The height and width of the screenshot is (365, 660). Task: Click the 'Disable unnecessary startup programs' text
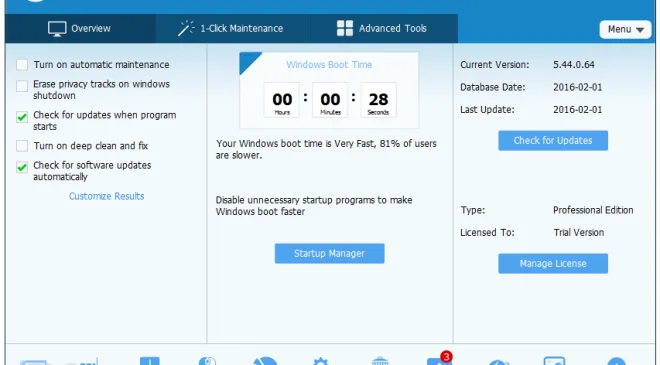point(314,206)
